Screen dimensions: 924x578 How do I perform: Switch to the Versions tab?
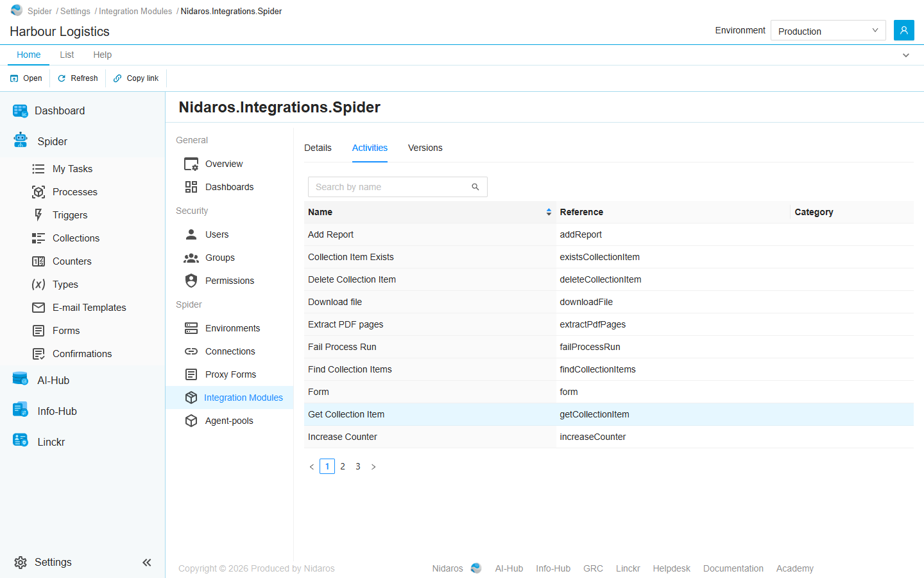coord(425,148)
